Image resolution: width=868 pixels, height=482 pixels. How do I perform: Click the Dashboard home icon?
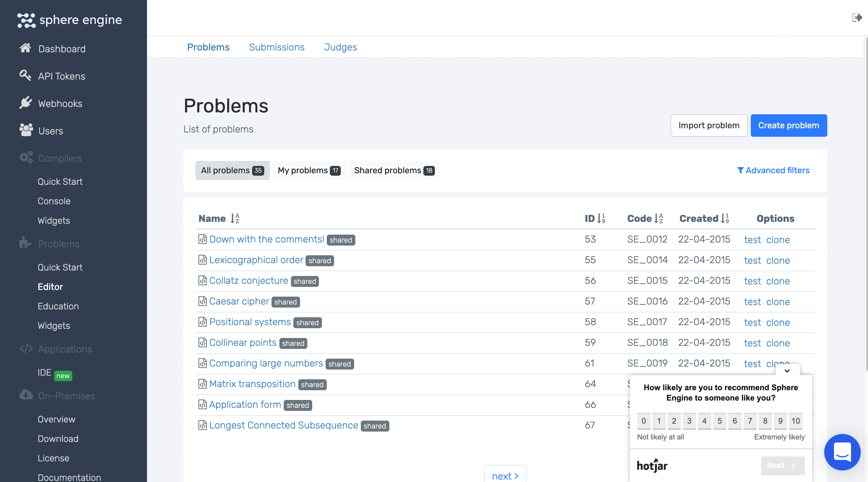25,48
